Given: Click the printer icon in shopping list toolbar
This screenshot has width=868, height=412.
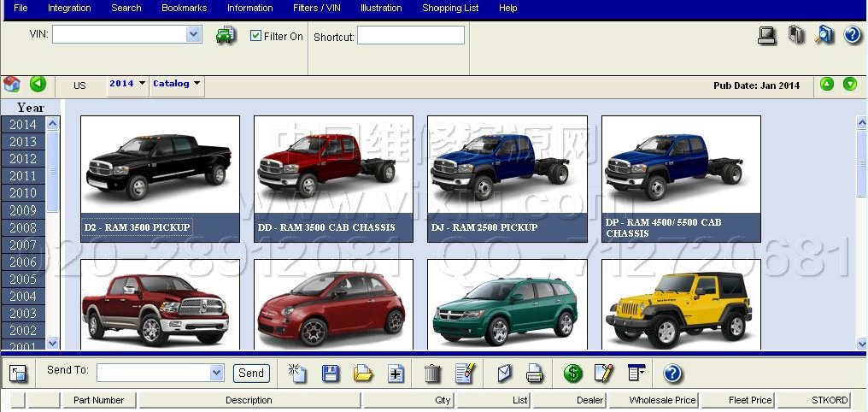Looking at the screenshot, I should click(x=535, y=373).
